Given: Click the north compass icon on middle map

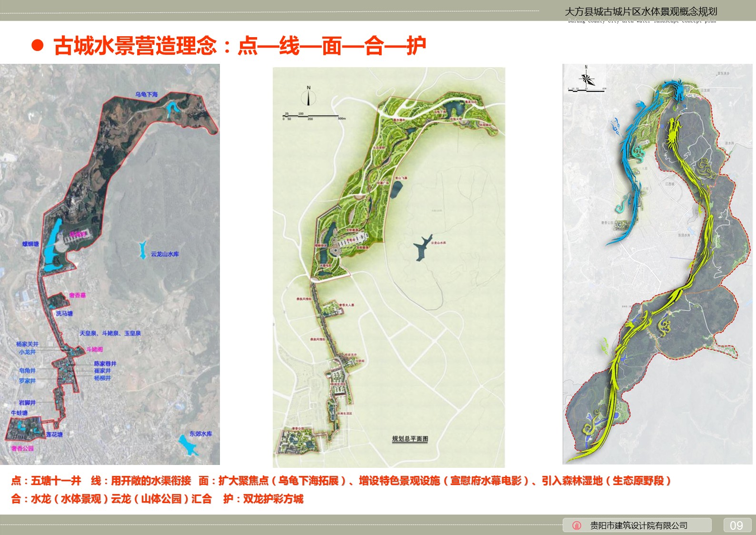Looking at the screenshot, I should coord(308,96).
